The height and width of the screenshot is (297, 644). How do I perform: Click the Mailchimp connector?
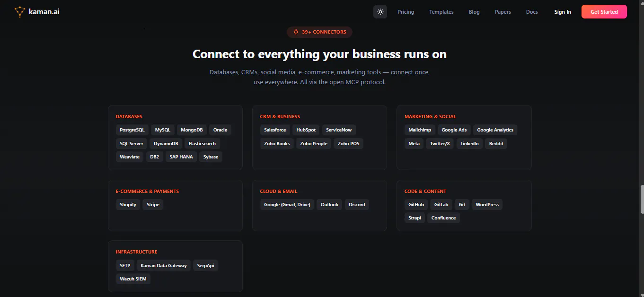coord(420,130)
